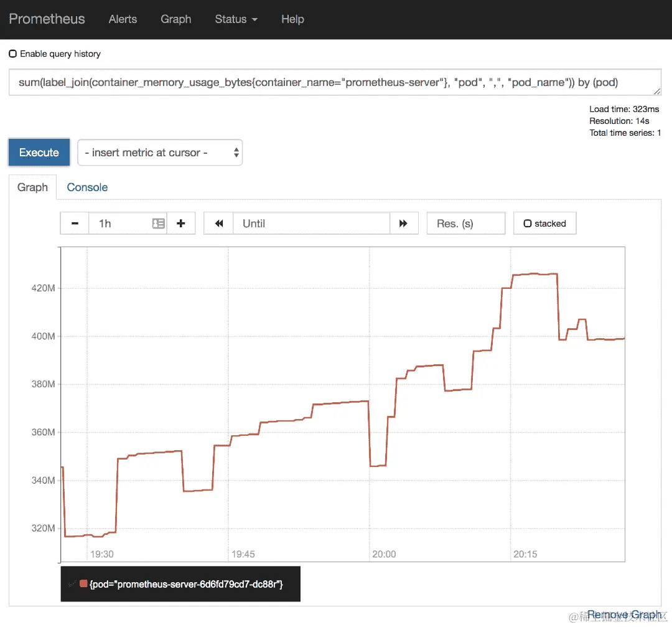
Task: Increase the time range with plus button
Action: pos(181,224)
